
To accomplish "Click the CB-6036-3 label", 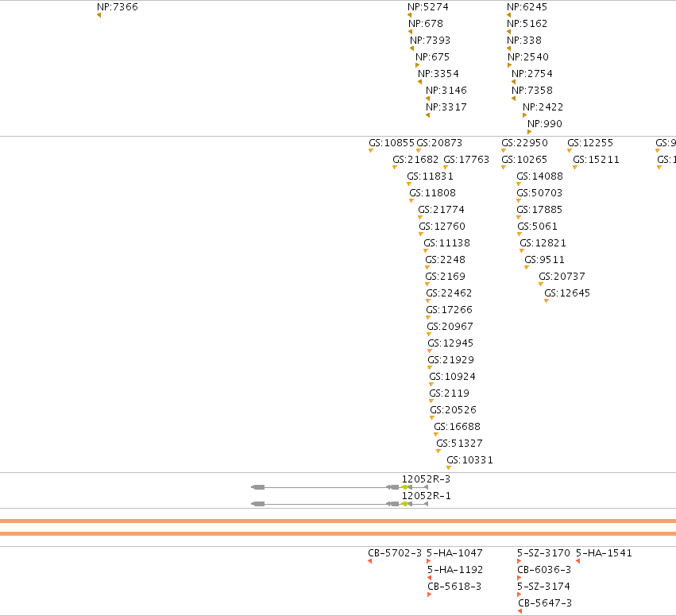I will point(544,570).
